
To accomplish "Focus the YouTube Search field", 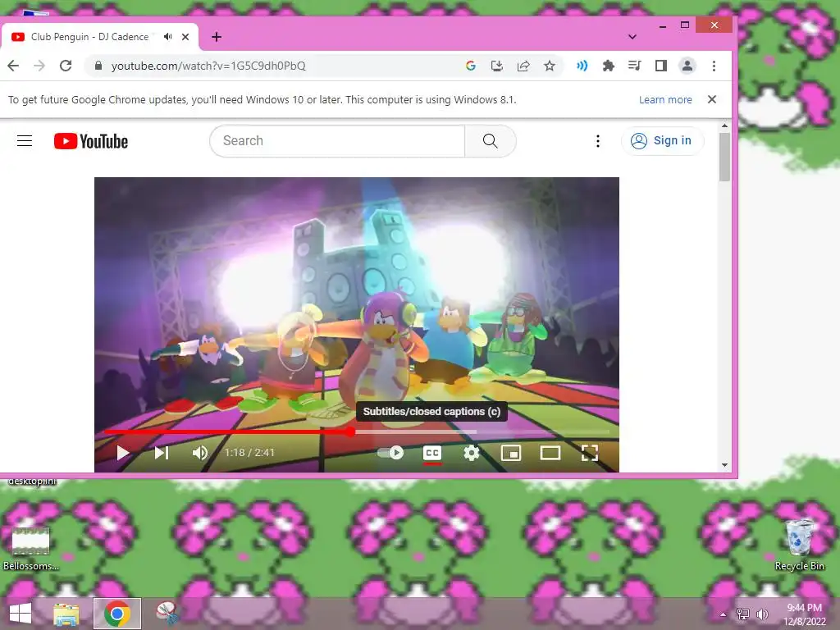I will point(337,141).
